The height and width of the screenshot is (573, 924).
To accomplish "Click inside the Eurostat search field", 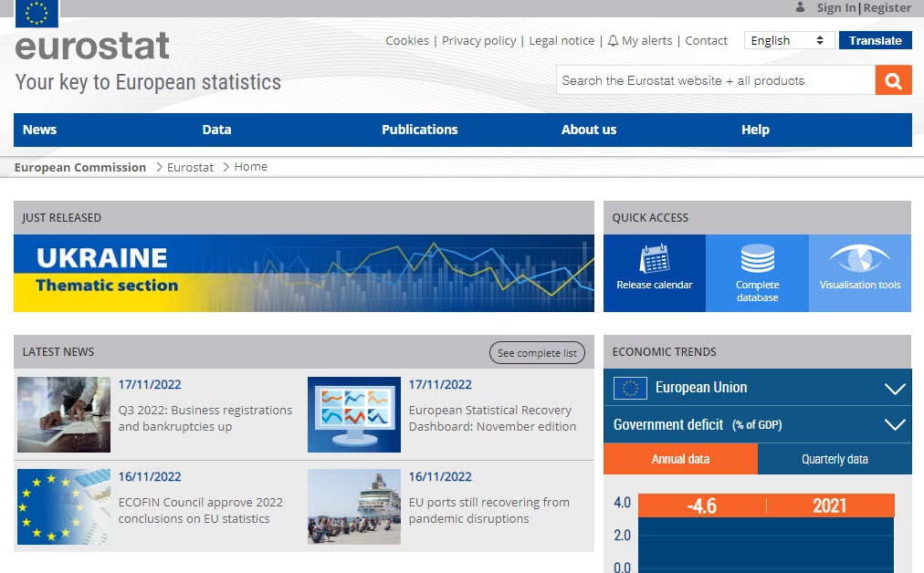I will pos(712,80).
